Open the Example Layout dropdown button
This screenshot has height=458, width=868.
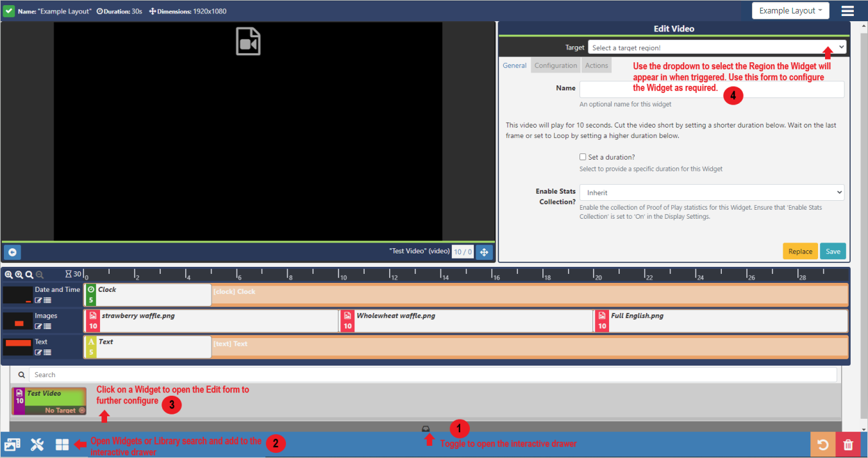(x=790, y=11)
